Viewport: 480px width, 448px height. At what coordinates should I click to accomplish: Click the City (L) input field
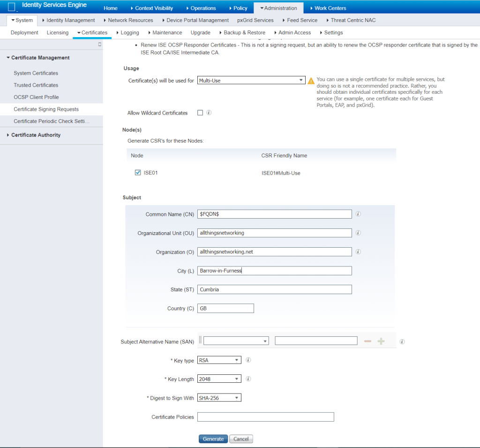275,271
